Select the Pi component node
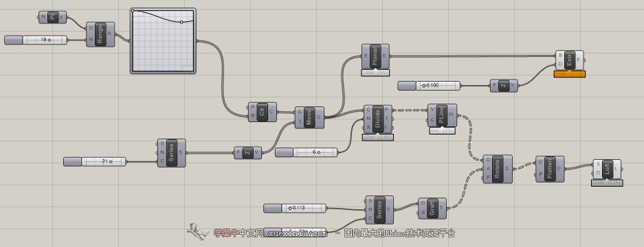Viewport: 644px width, 247px height. point(52,17)
